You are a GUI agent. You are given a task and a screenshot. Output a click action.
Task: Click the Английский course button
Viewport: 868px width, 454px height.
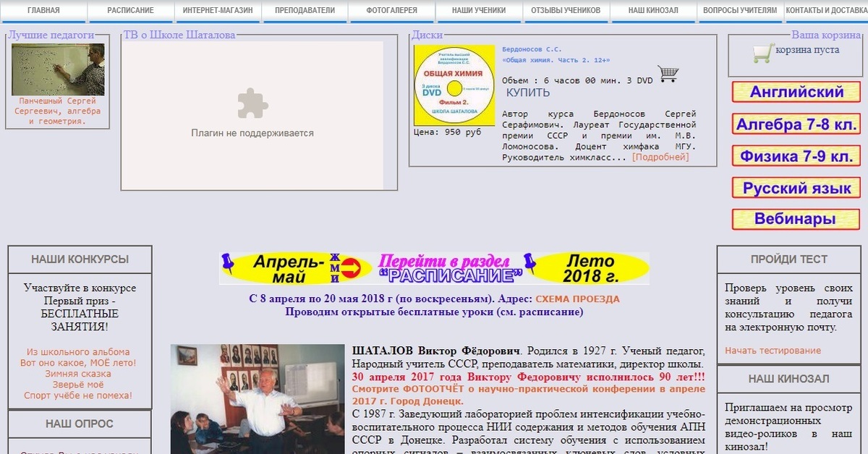(x=796, y=92)
